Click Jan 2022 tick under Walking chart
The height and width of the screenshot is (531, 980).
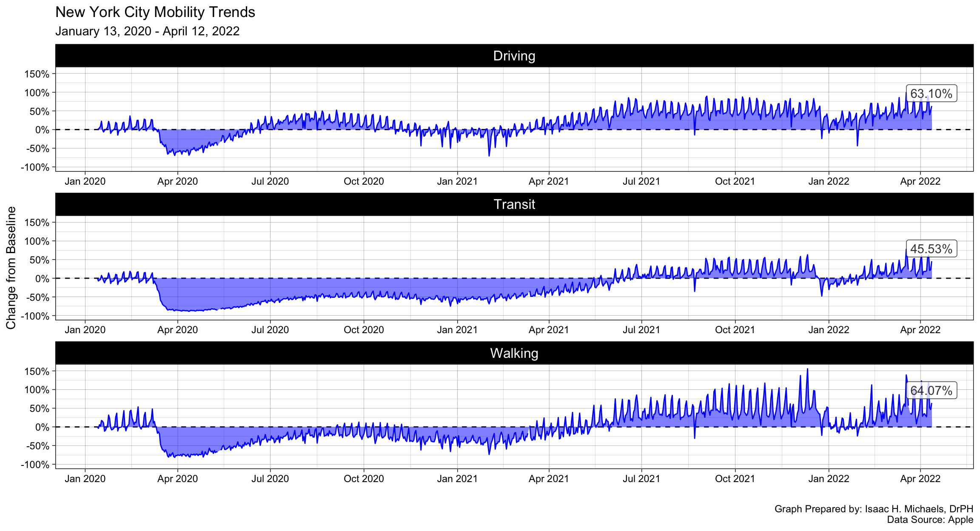click(829, 479)
